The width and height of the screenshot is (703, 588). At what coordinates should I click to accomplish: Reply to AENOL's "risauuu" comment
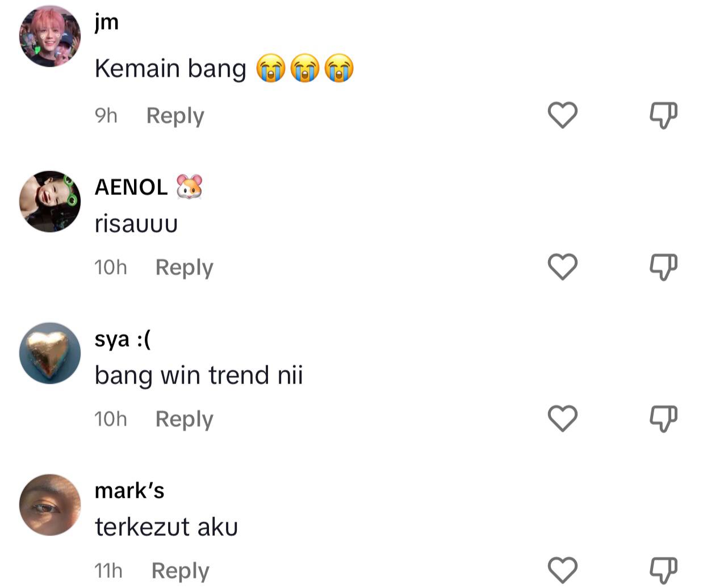pos(184,268)
